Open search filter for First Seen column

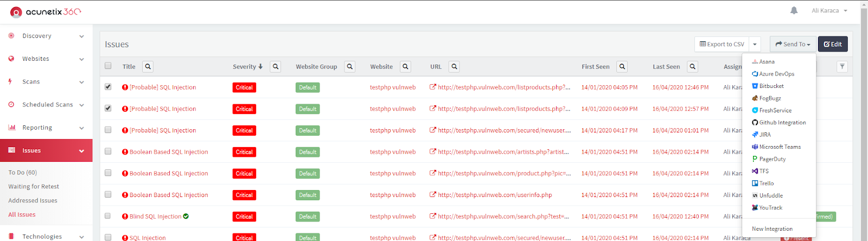point(622,66)
